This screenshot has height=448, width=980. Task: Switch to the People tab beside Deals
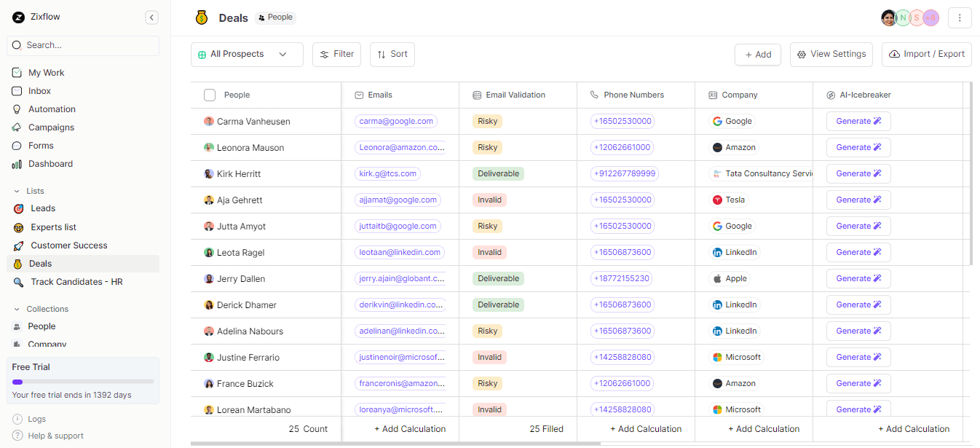coord(275,17)
